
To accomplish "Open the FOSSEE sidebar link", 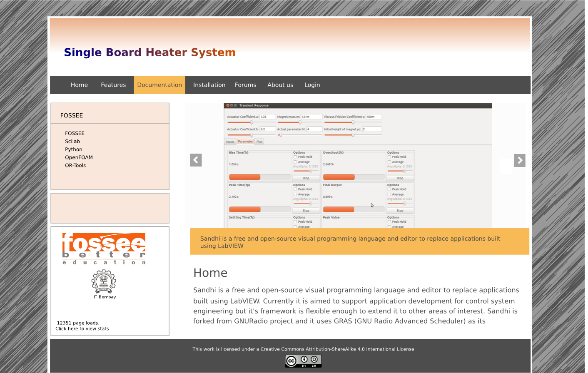I will click(75, 134).
